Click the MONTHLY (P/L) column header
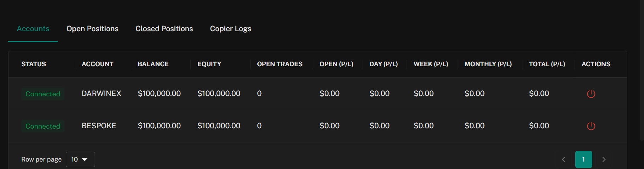Viewport: 644px width, 169px height. (x=488, y=64)
